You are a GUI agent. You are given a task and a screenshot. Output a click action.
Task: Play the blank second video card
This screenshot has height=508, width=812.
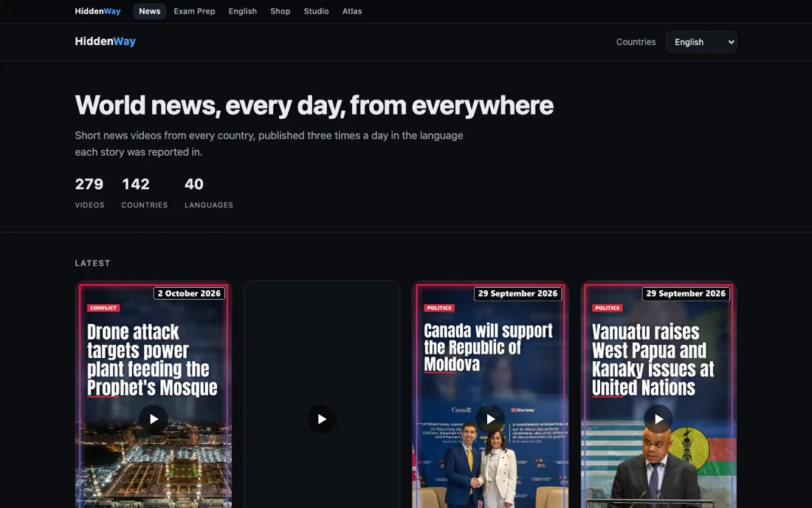322,419
